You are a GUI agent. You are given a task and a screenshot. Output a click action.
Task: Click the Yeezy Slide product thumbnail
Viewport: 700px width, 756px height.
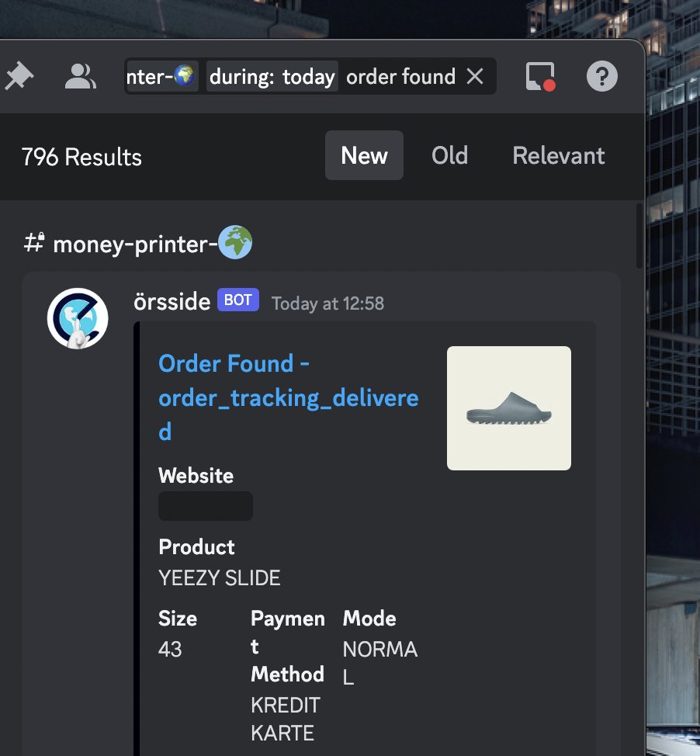click(x=508, y=407)
